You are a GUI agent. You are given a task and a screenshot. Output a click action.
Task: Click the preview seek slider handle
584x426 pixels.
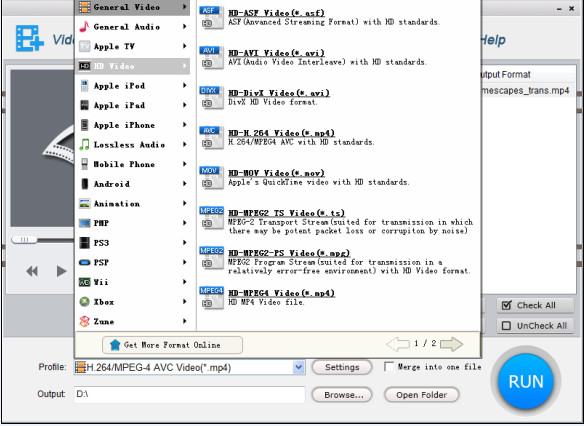point(24,239)
